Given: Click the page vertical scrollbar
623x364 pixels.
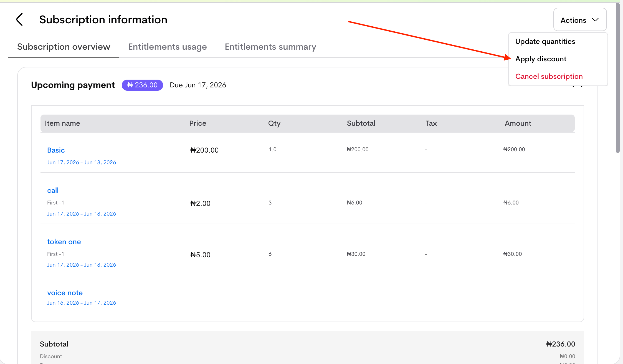Looking at the screenshot, I should (x=617, y=78).
